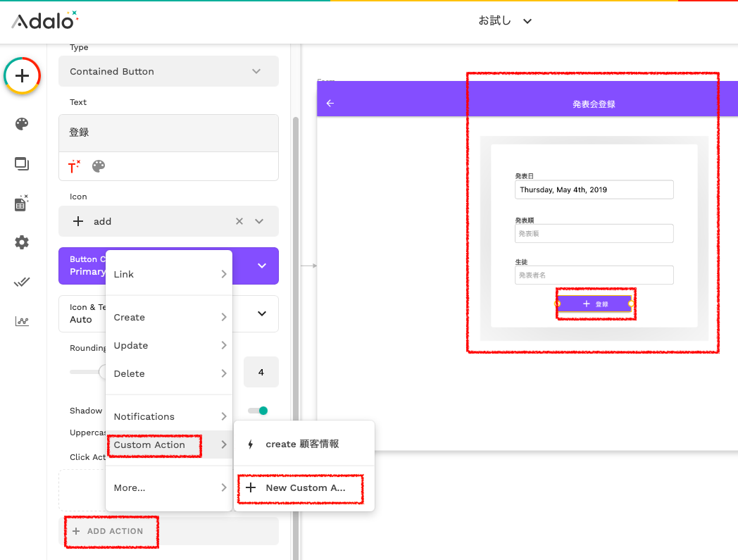738x560 pixels.
Task: Click the 発表日 label on canvas form
Action: point(525,176)
